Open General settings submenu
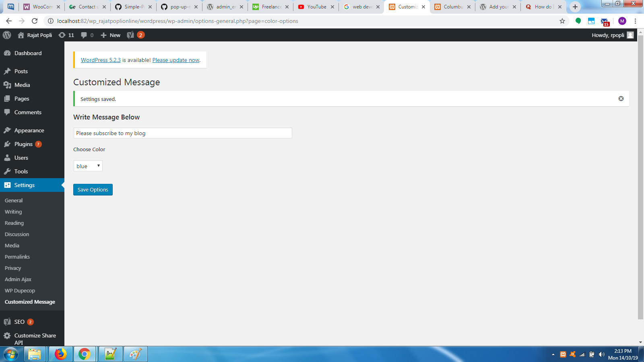644x362 pixels. (14, 200)
